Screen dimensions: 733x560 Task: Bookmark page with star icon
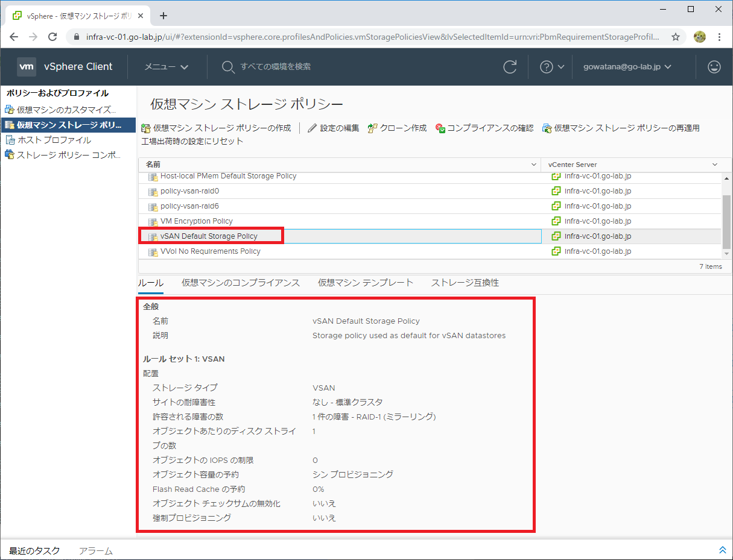[676, 37]
